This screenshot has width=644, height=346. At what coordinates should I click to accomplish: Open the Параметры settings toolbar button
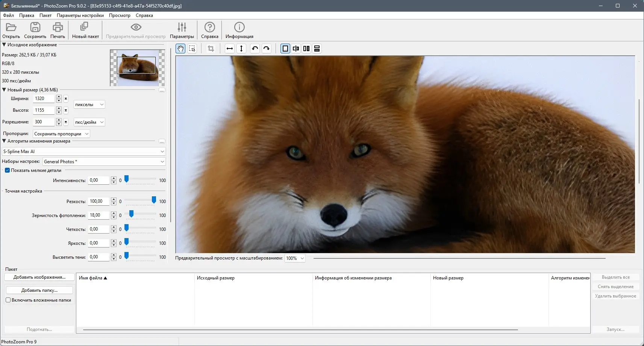point(182,30)
